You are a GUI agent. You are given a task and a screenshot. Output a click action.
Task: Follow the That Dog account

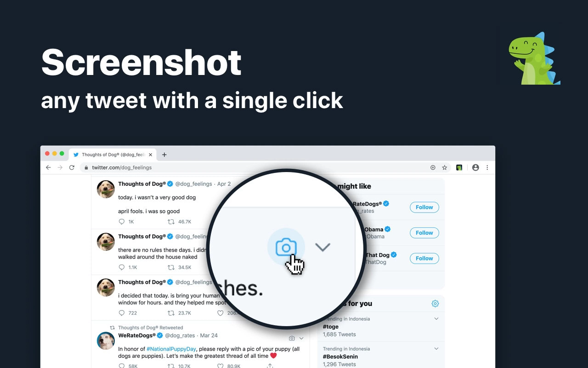[424, 258]
